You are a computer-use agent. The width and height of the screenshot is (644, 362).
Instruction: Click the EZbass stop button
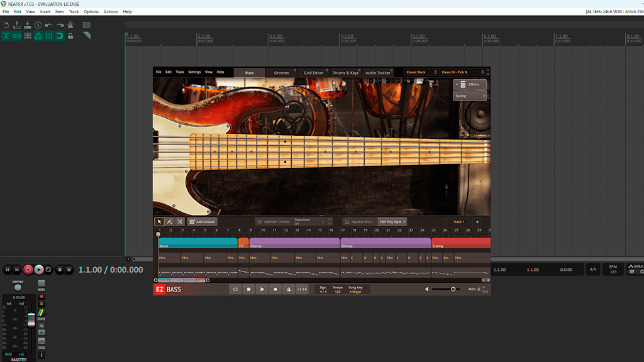point(248,289)
